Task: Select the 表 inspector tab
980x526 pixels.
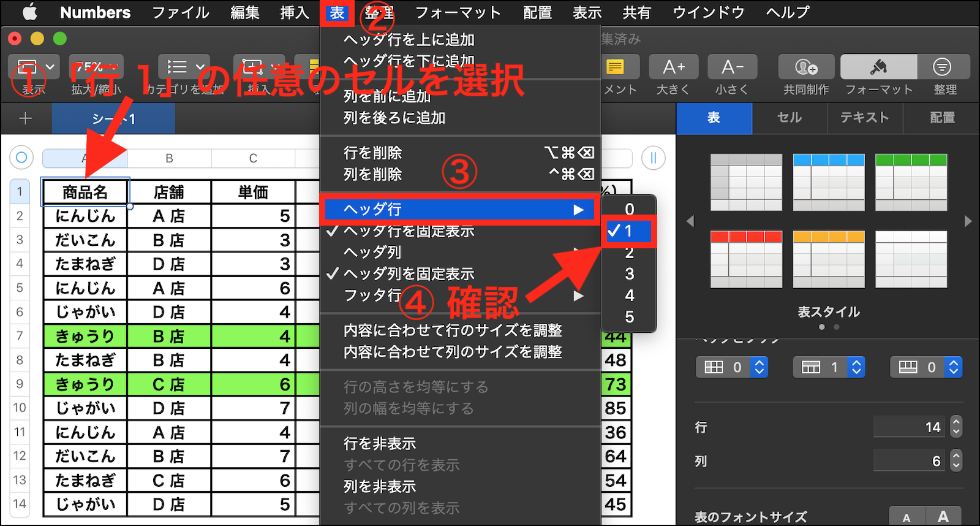Action: point(714,118)
